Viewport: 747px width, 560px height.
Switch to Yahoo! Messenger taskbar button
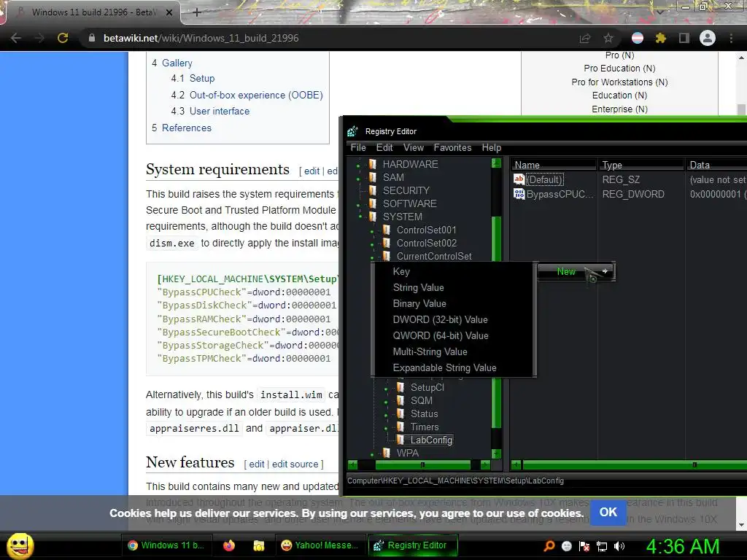tap(320, 545)
